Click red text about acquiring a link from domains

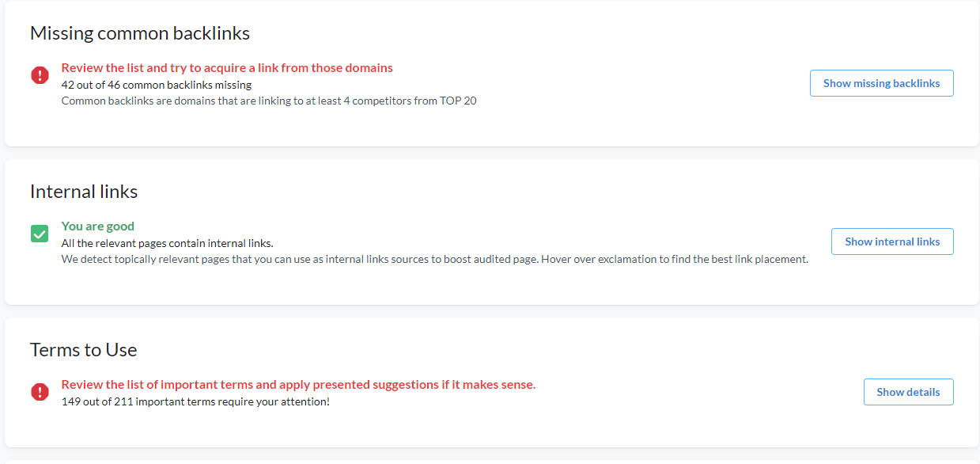coord(227,68)
